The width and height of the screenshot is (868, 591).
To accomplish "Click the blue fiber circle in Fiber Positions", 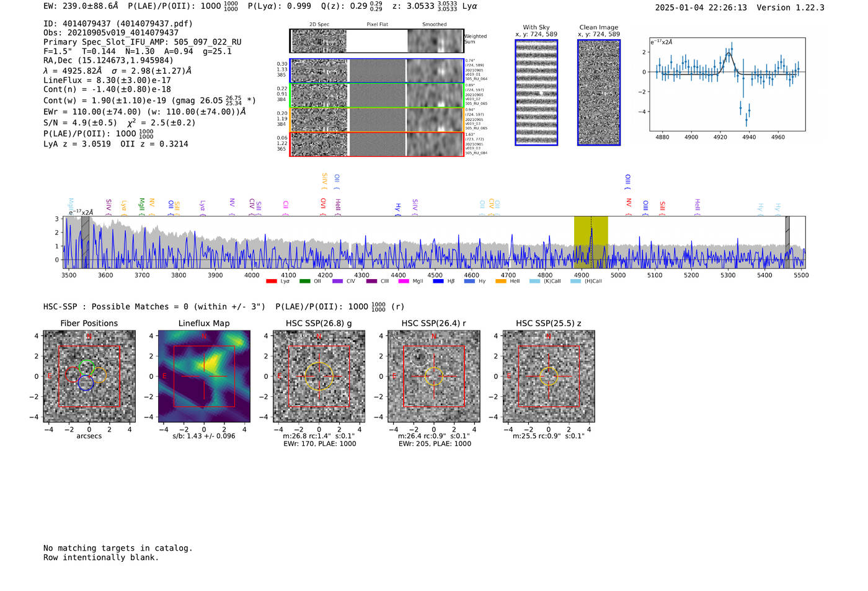I will (x=86, y=383).
